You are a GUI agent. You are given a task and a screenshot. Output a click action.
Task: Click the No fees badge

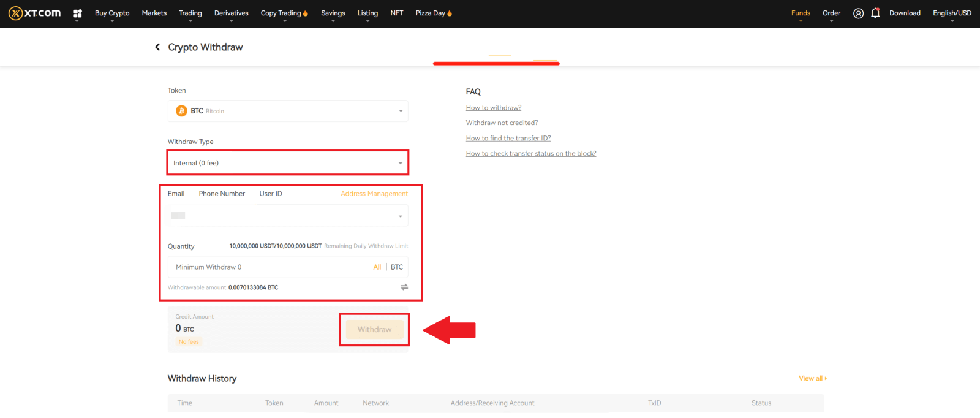[x=189, y=342]
